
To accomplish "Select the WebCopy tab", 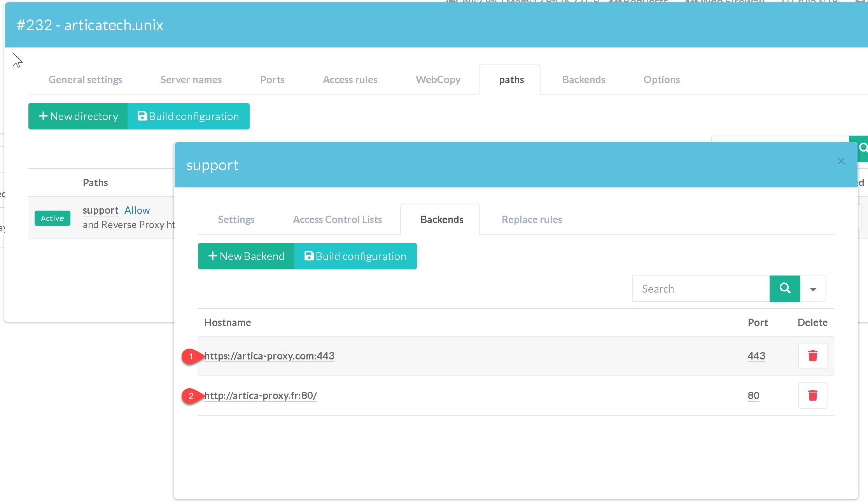I will (x=438, y=80).
